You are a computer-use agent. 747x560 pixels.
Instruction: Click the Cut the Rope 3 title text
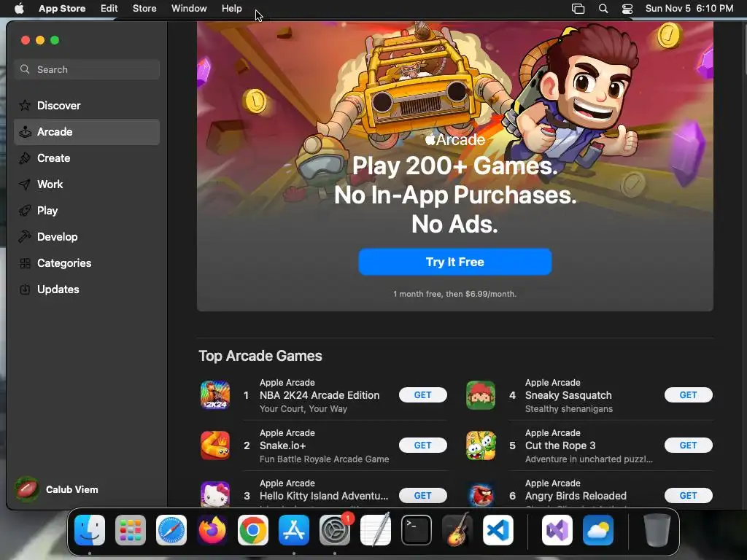tap(560, 446)
